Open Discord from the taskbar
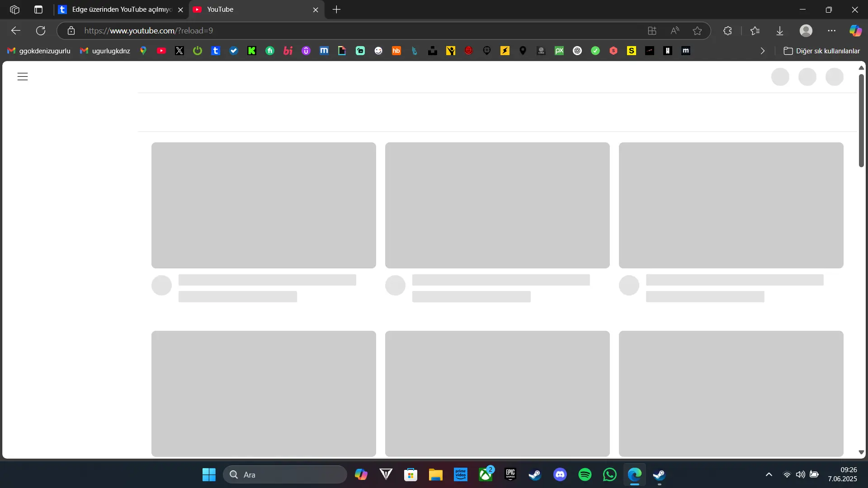 point(560,474)
